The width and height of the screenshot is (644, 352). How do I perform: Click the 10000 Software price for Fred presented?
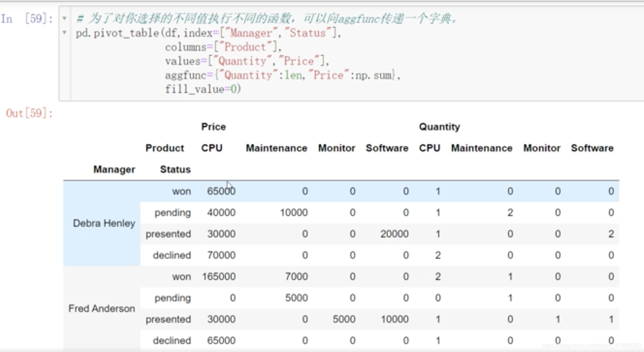394,319
